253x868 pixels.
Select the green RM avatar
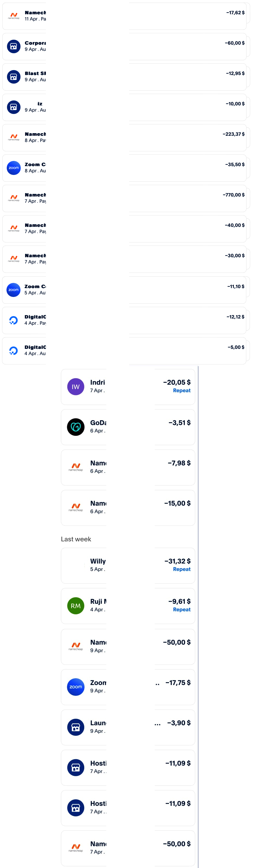pyautogui.click(x=76, y=606)
